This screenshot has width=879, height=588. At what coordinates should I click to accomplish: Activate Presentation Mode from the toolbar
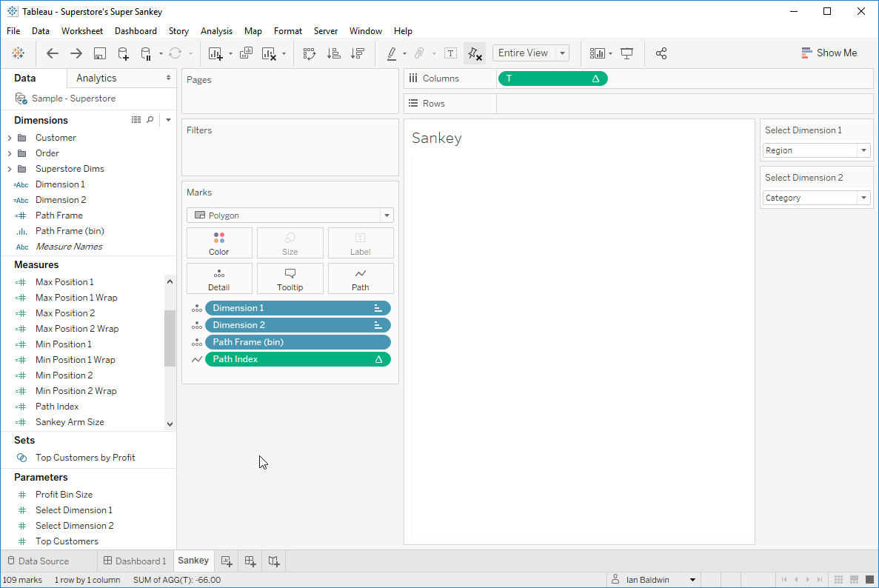click(626, 53)
